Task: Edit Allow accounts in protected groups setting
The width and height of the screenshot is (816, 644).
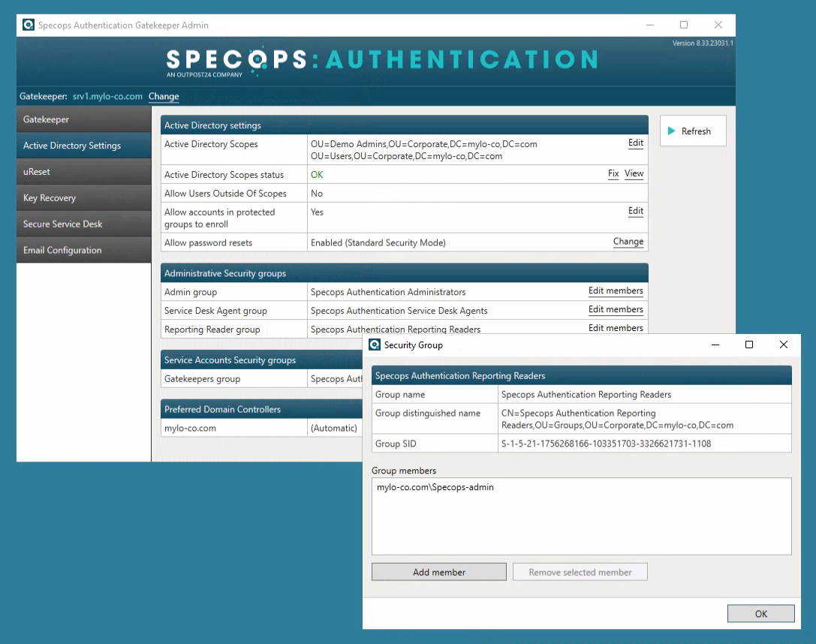Action: point(635,211)
